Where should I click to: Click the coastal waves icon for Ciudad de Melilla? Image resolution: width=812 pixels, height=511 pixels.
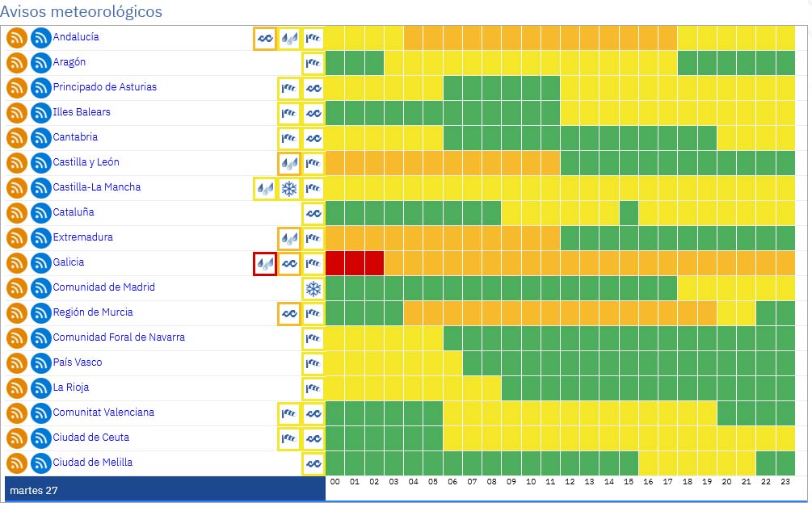[x=313, y=463]
